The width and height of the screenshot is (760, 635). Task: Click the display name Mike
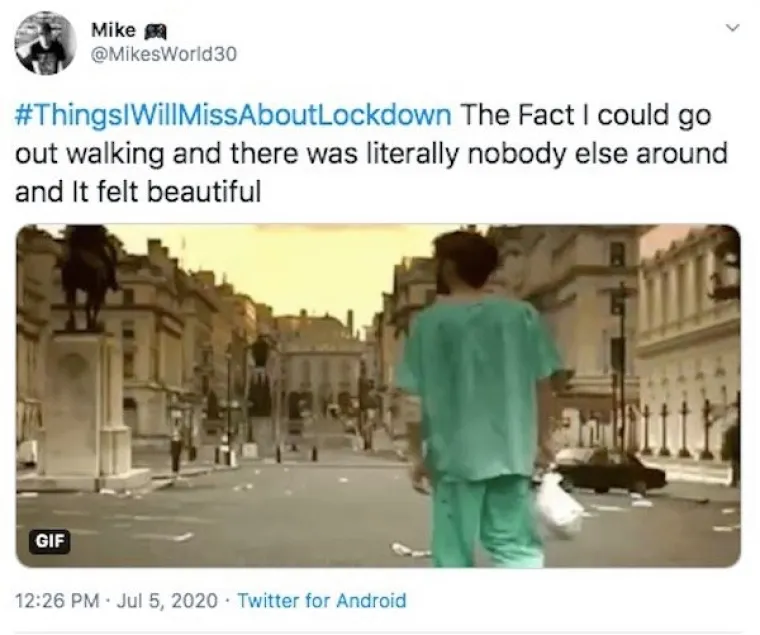[x=113, y=31]
